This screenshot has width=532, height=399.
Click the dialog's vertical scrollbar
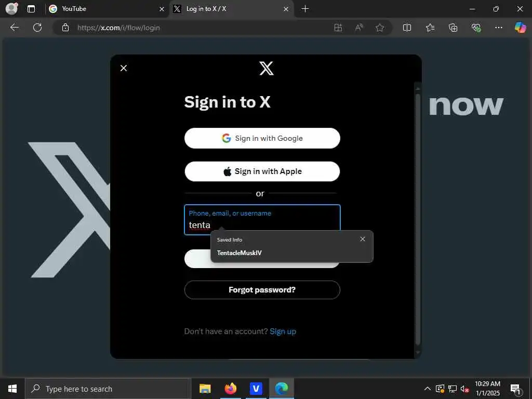point(418,220)
